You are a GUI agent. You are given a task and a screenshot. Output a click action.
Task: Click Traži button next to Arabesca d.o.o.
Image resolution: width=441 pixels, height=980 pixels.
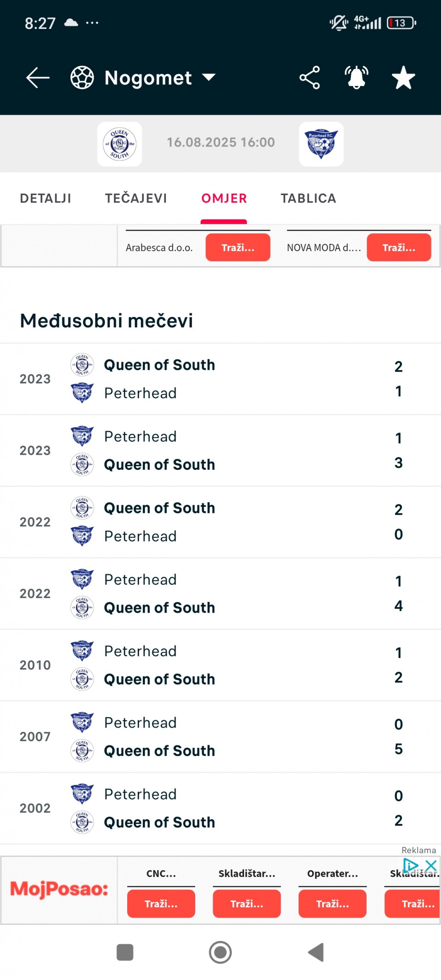point(238,248)
